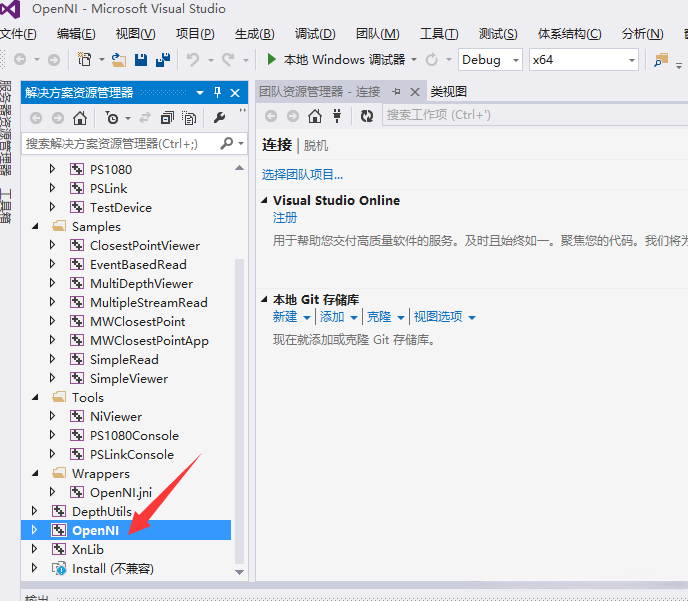Open the 新建 Git repository dropdown link

click(291, 317)
